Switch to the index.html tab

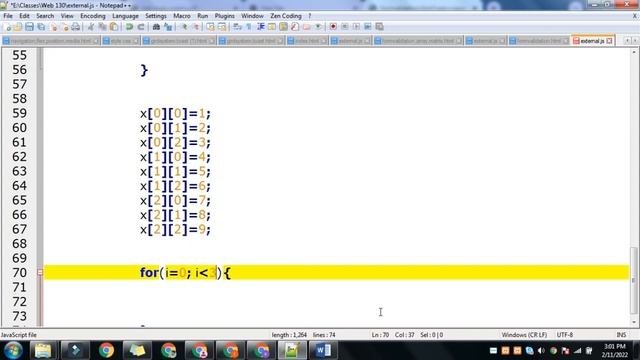click(x=307, y=41)
